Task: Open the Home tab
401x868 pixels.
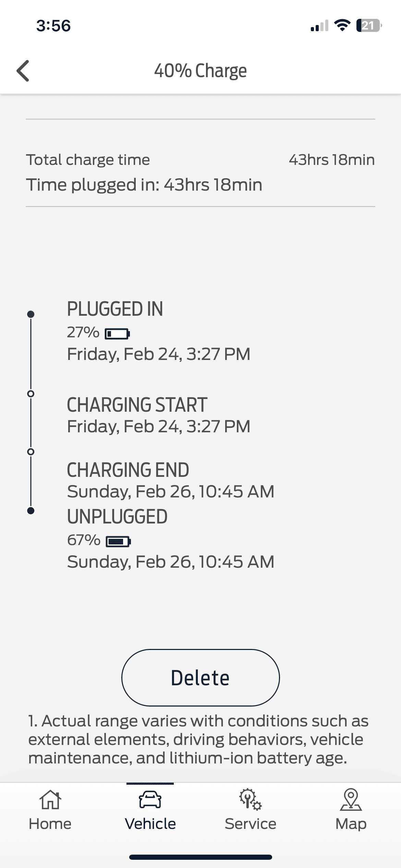Action: 50,809
